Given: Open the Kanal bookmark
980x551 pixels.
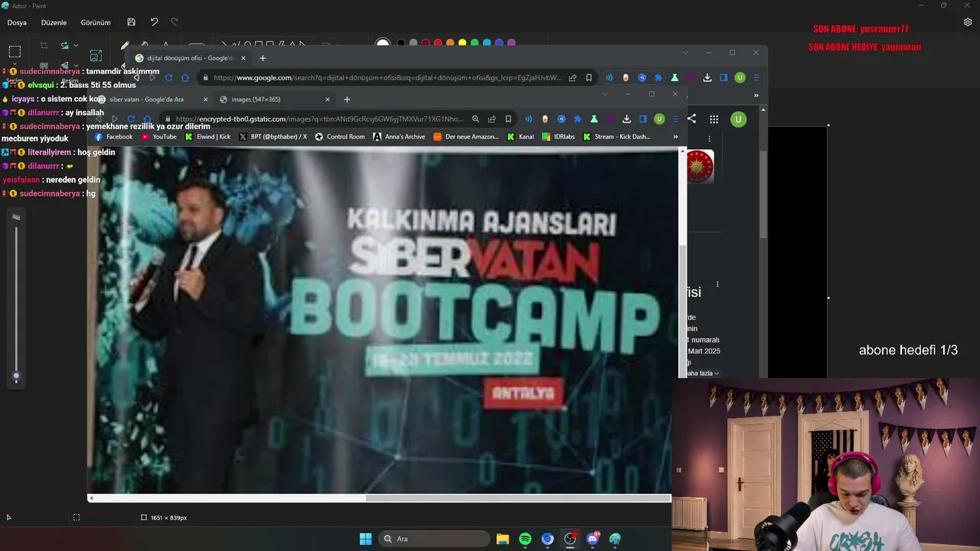Looking at the screenshot, I should pos(521,137).
